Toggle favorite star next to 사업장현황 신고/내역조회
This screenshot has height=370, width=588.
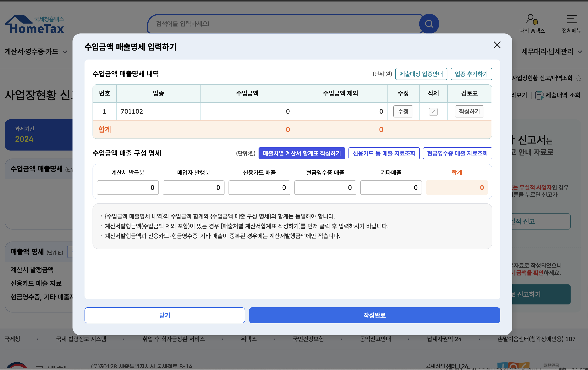(578, 78)
